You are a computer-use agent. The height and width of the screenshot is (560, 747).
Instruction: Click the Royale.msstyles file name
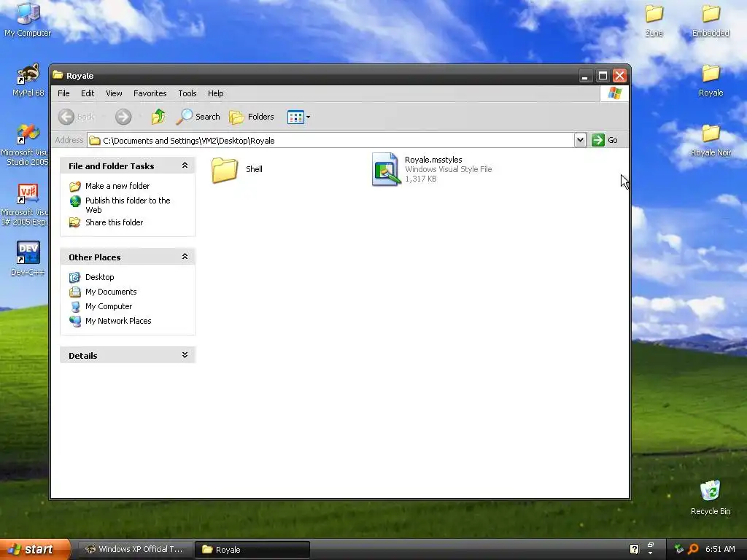coord(433,160)
